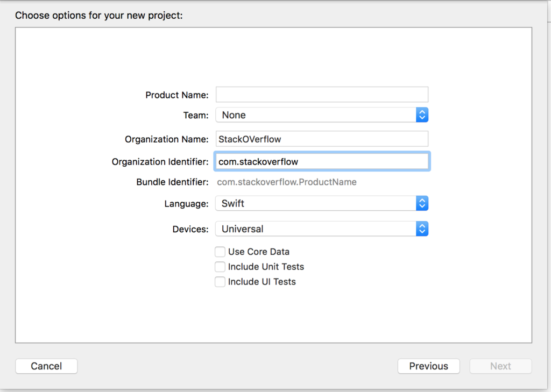The image size is (551, 392).
Task: Go back with the Previous button
Action: [x=428, y=366]
